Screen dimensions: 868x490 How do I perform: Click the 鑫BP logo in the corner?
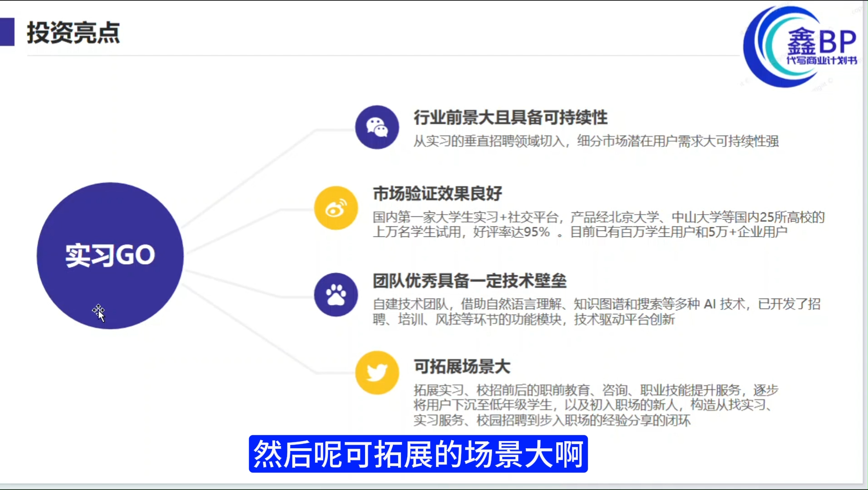(x=800, y=46)
